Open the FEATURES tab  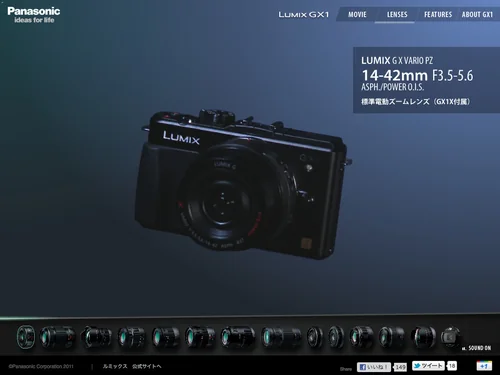tap(438, 14)
